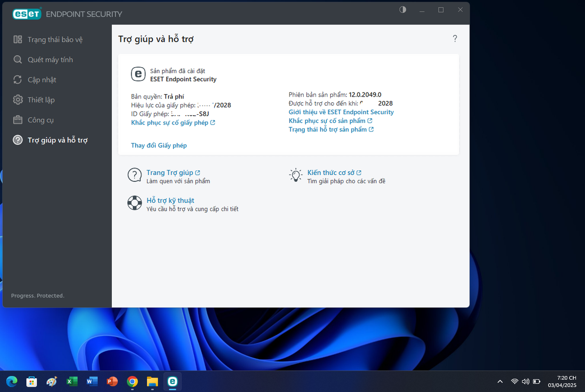This screenshot has height=392, width=585.
Task: Click the question mark help icon in sidebar
Action: [18, 140]
